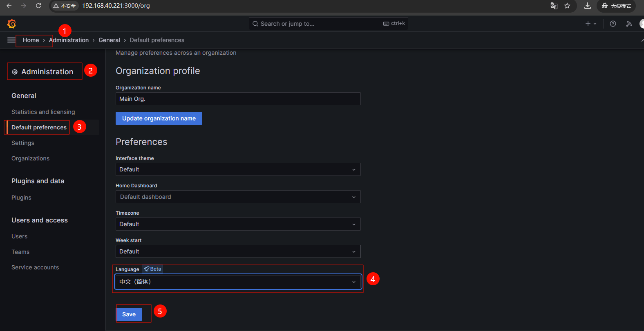Screen dimensions: 644x331
Task: Open the Language dropdown showing 中文
Action: pos(238,282)
